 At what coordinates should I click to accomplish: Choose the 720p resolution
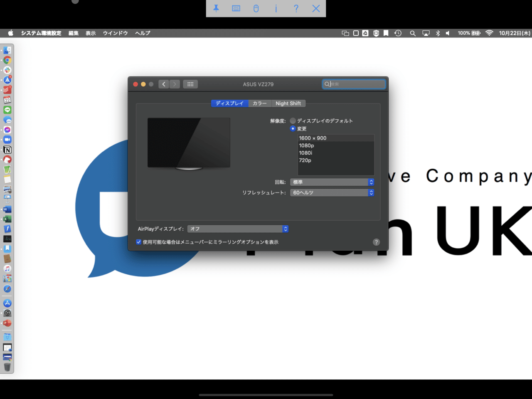click(336, 160)
